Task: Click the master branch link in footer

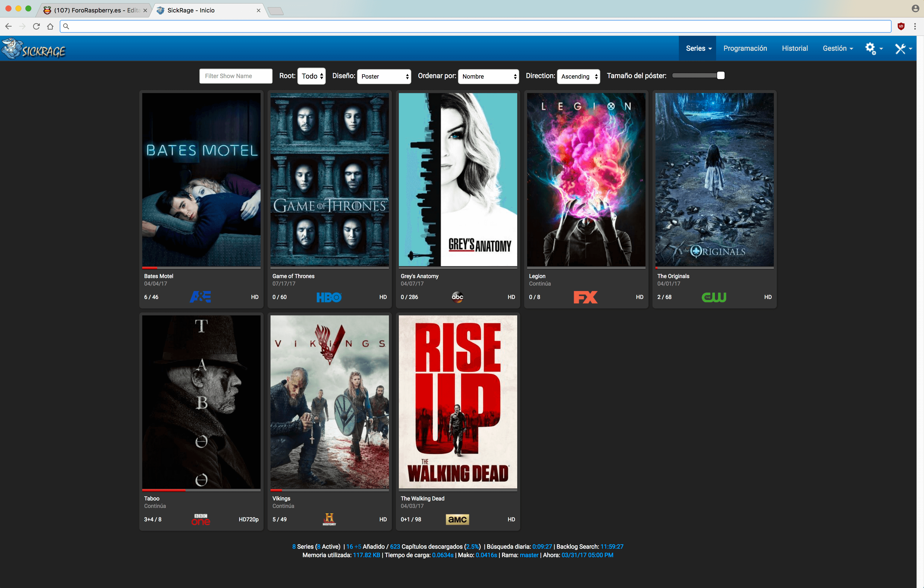Action: pyautogui.click(x=529, y=555)
